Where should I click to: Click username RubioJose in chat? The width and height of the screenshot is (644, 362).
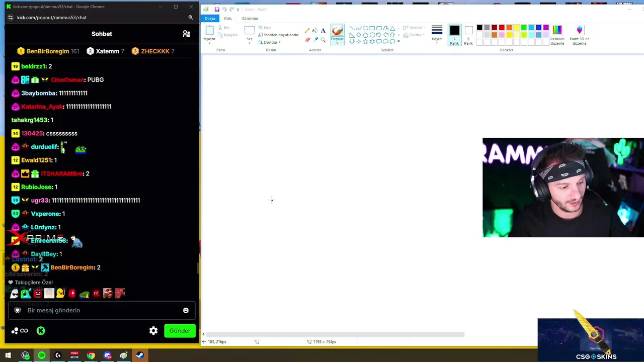pyautogui.click(x=37, y=187)
